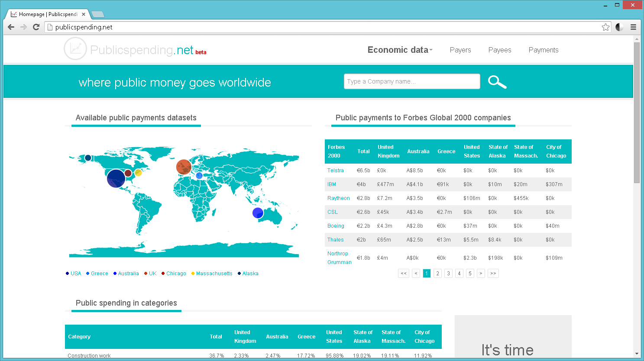Open the IBM company link
644x361 pixels.
point(332,184)
